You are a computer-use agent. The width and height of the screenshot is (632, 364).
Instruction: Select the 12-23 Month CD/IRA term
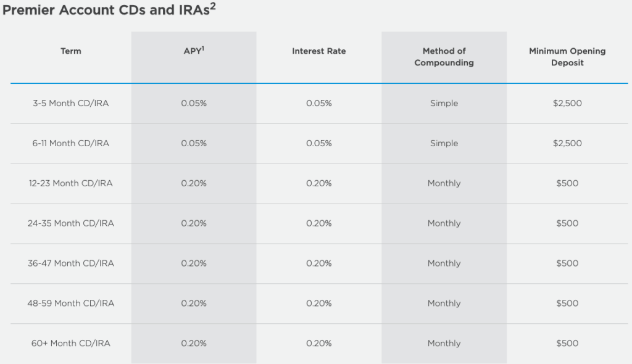pyautogui.click(x=71, y=183)
